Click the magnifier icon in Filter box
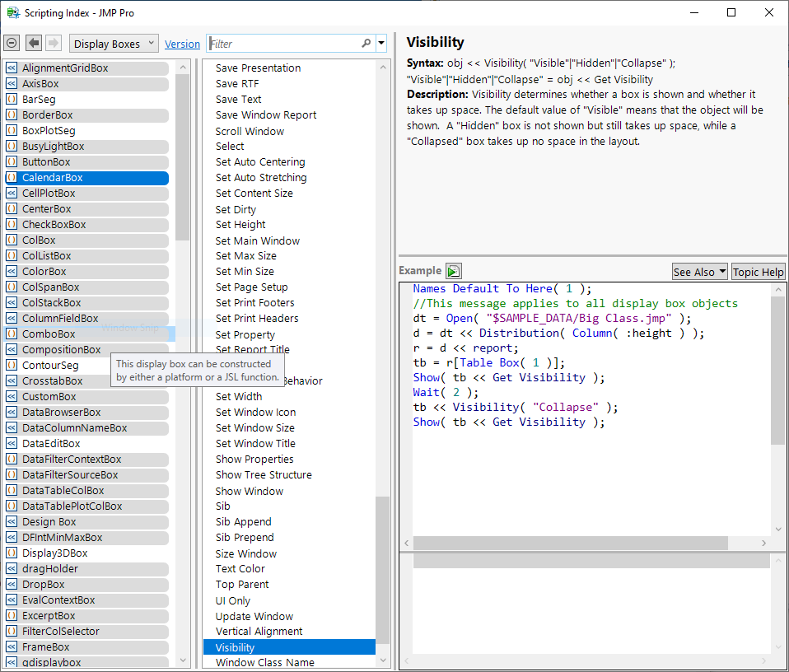The height and width of the screenshot is (672, 789). coord(366,44)
